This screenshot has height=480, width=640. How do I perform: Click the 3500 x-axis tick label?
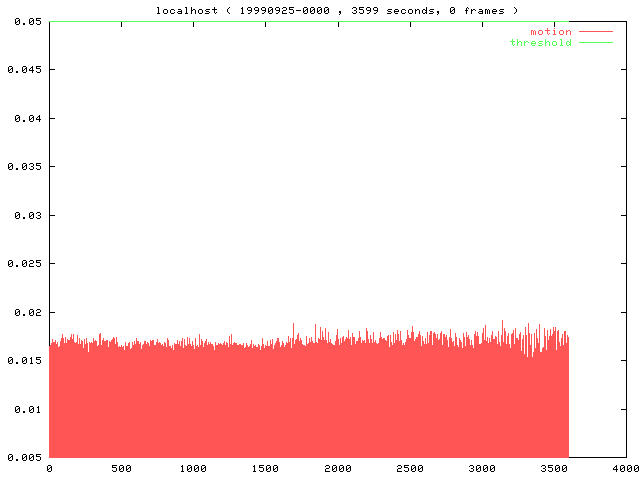(x=554, y=468)
